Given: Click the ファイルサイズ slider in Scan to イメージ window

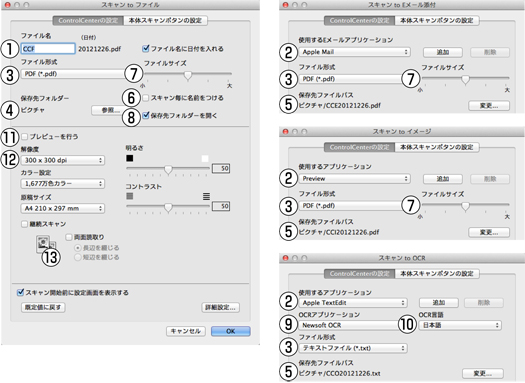Looking at the screenshot, I should click(465, 206).
